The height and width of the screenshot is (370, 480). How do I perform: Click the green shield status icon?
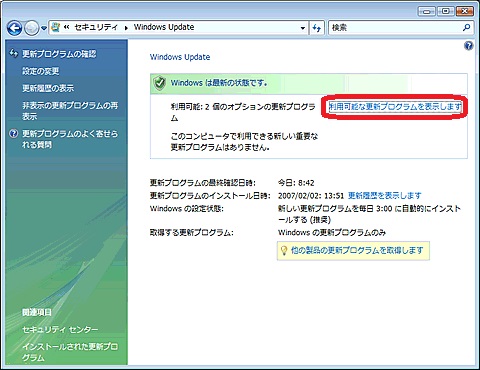click(160, 83)
